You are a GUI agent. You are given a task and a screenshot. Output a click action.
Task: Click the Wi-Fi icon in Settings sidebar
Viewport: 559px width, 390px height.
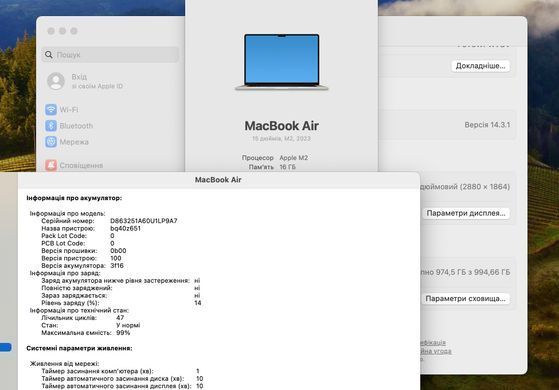coord(51,109)
